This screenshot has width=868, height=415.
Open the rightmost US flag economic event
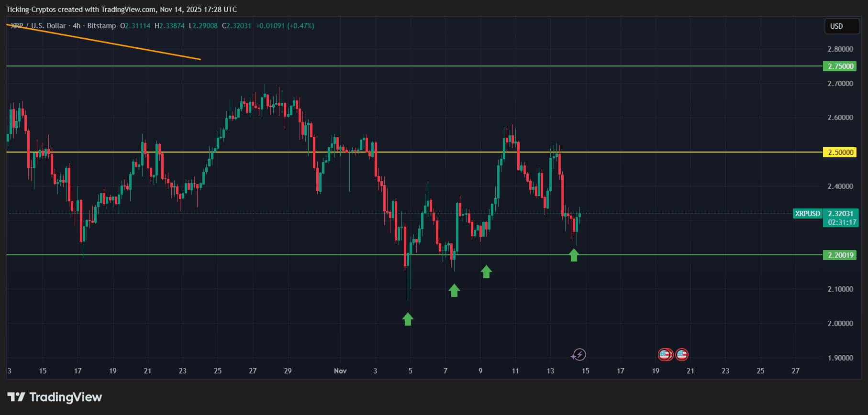(x=682, y=355)
